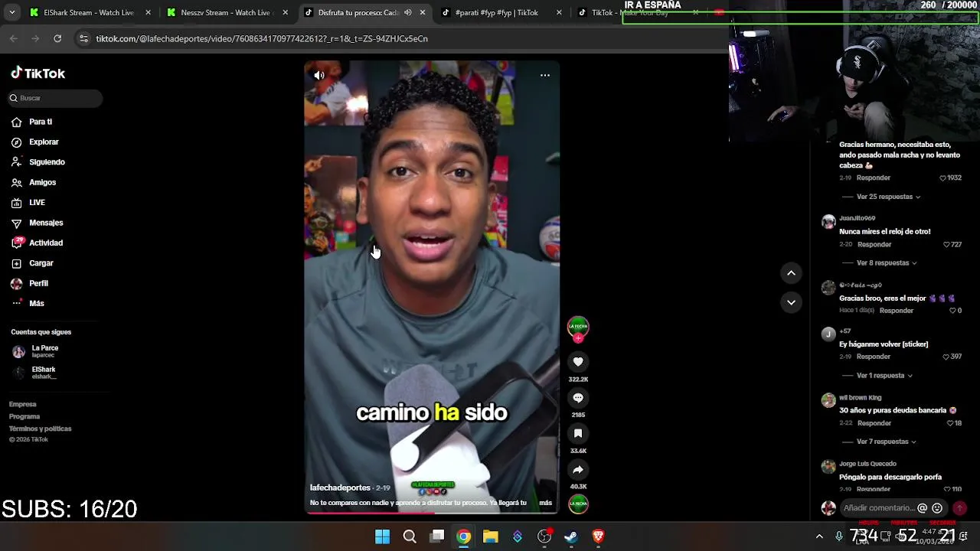Go to the next video with the down arrow
Screen dimensions: 980x551
pyautogui.click(x=791, y=302)
